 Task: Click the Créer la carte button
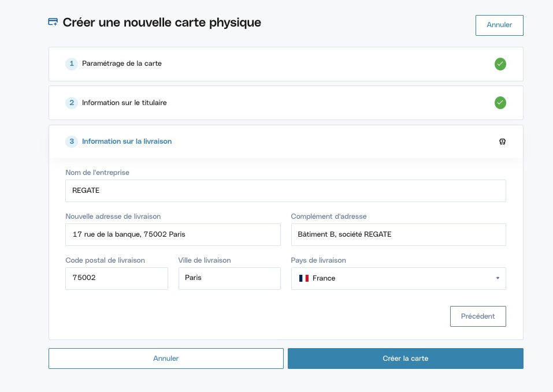click(x=406, y=359)
